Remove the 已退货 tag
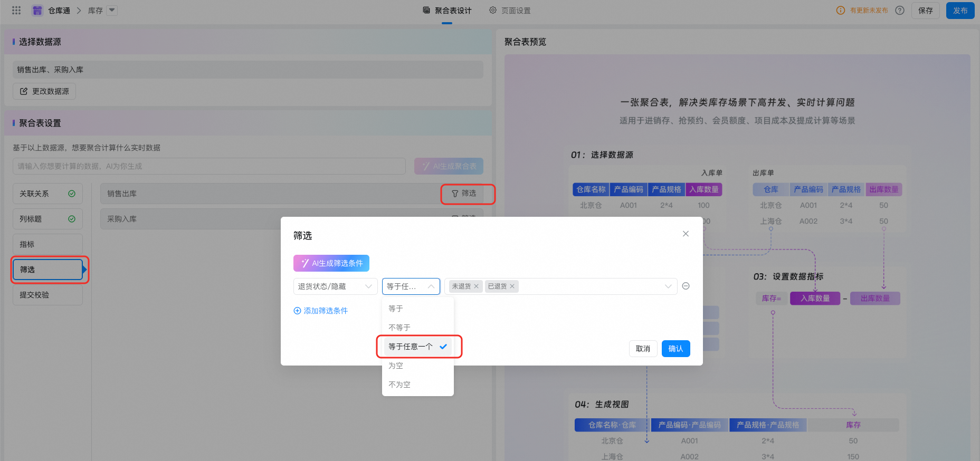The image size is (980, 461). 512,286
